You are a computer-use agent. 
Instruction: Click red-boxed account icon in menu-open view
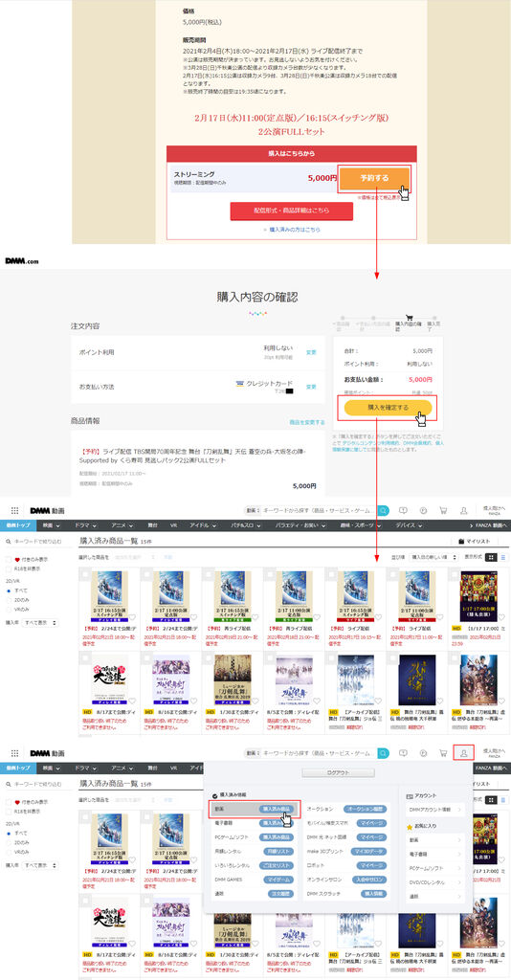tap(463, 753)
